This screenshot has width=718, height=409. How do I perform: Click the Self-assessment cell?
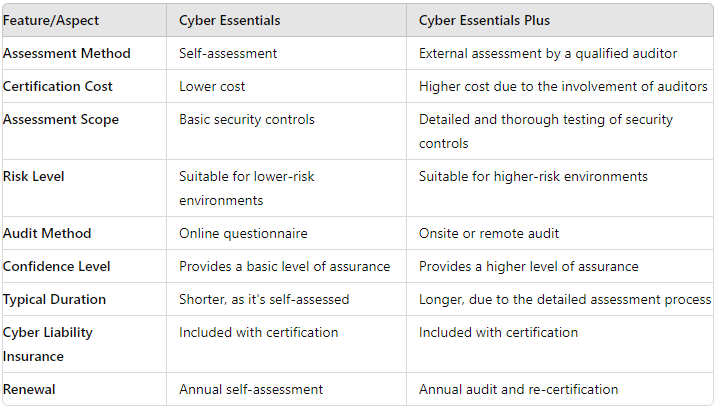pyautogui.click(x=228, y=53)
